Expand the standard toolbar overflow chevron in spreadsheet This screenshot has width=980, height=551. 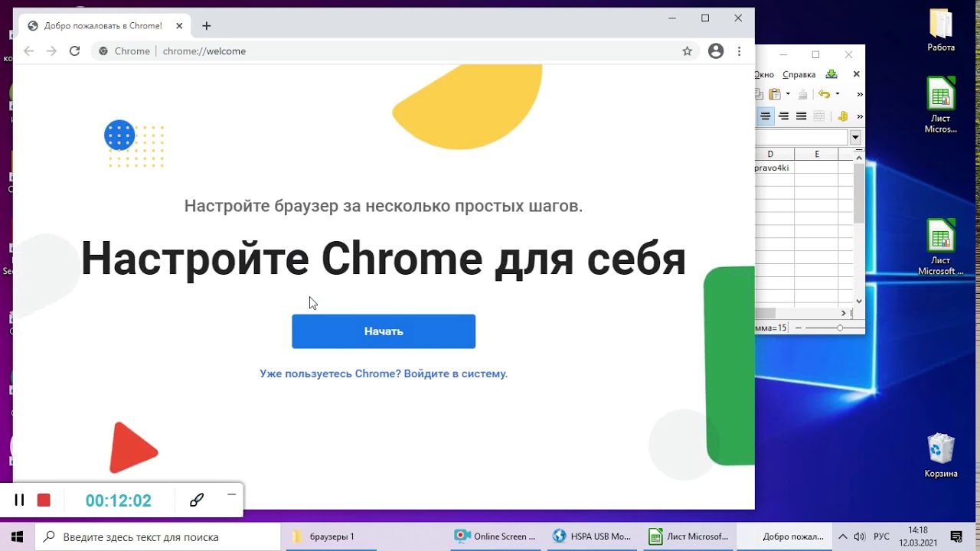[x=859, y=94]
